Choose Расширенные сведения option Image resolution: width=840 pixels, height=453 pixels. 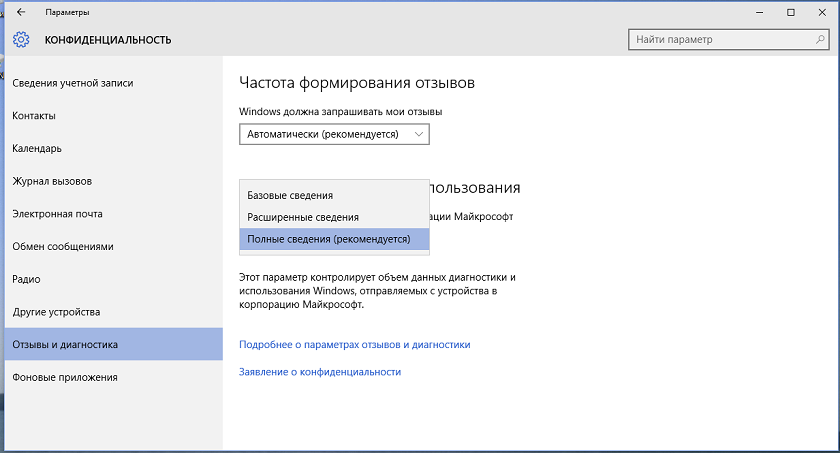tap(334, 217)
